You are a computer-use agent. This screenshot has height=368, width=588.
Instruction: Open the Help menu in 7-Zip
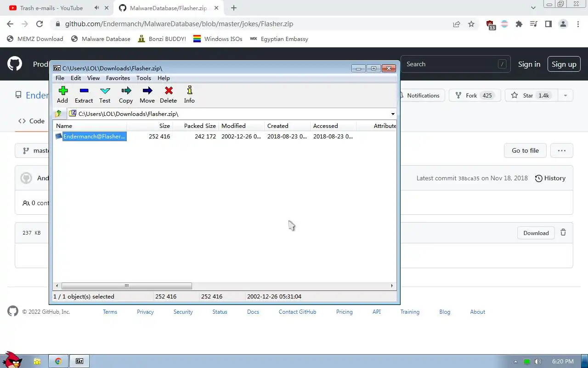coord(164,78)
